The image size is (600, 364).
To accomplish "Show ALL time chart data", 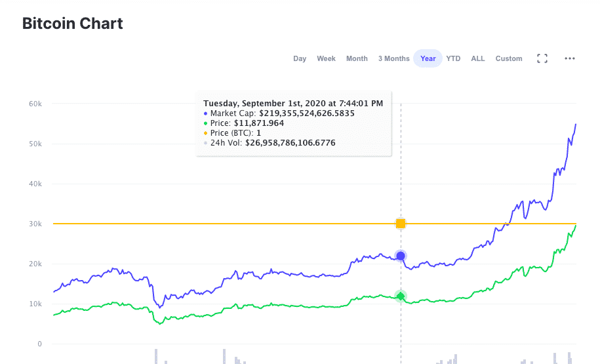I will [x=477, y=58].
